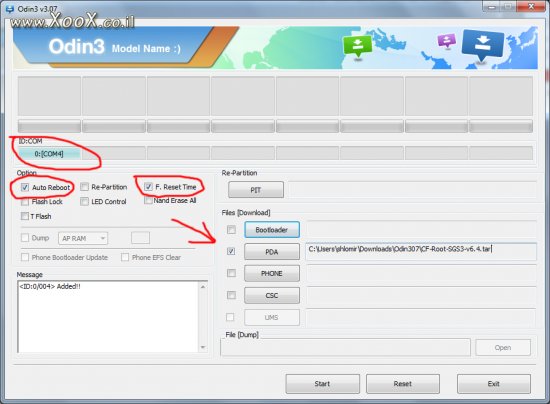Tick the Bootloader file checkbox

point(231,230)
